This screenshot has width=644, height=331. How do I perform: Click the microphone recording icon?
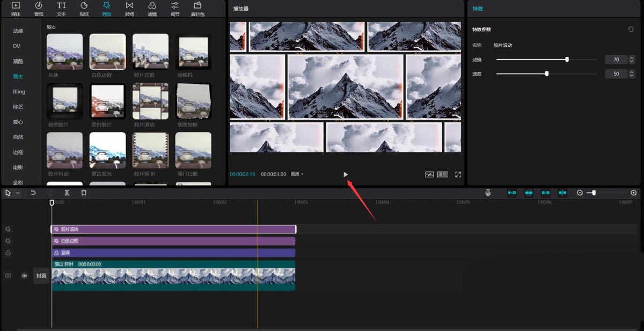point(488,192)
